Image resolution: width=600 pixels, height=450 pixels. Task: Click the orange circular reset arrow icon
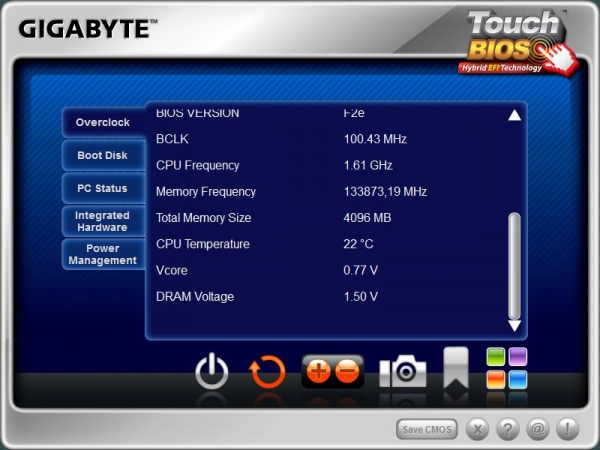pos(267,372)
